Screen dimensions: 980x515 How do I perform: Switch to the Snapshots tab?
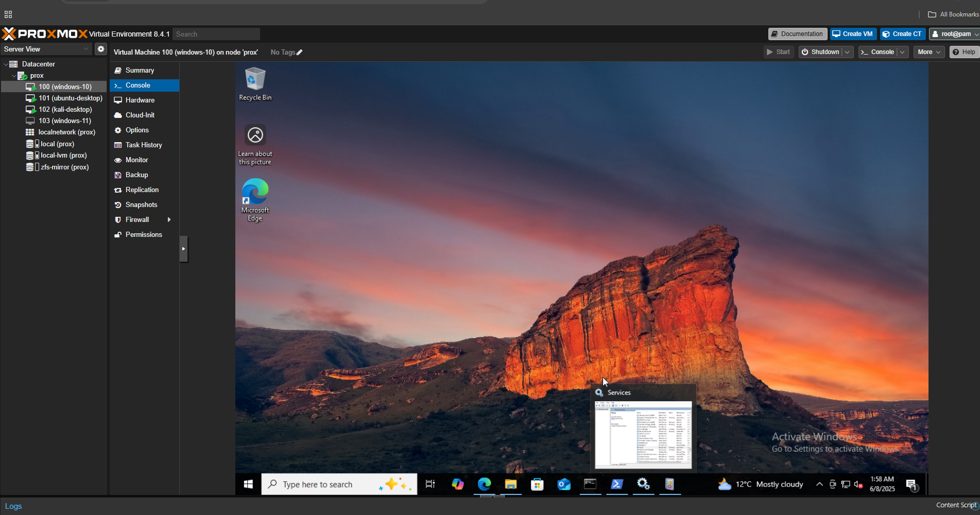(x=141, y=205)
